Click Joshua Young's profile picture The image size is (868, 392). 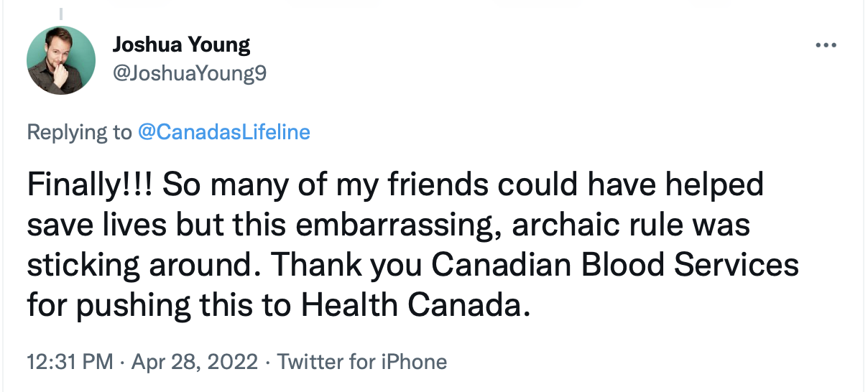tap(61, 60)
